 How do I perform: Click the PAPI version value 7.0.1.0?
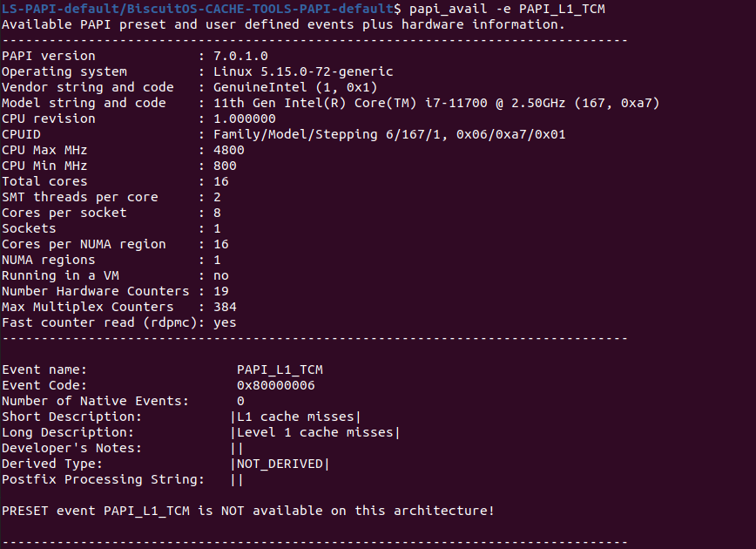coord(240,56)
